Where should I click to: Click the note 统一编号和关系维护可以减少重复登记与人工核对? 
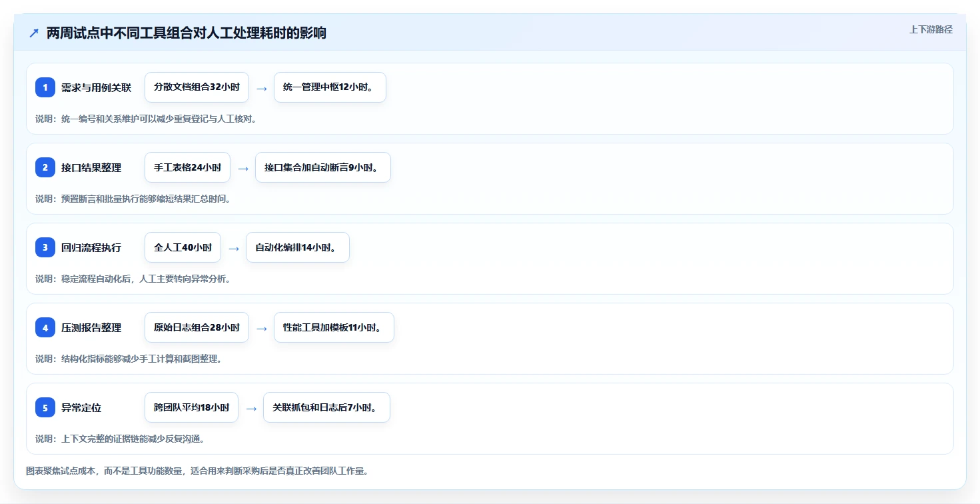click(x=146, y=119)
